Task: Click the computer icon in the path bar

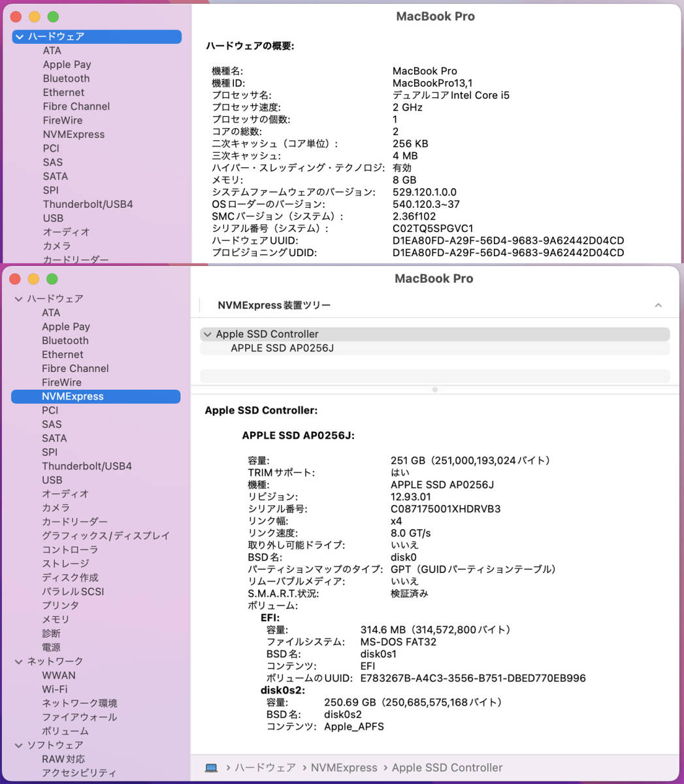Action: coord(211,768)
